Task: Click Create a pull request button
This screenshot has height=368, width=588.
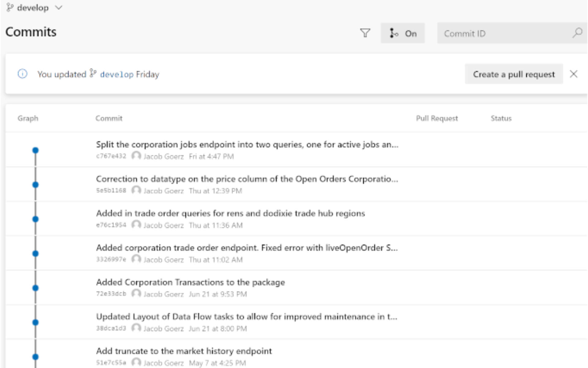Action: click(x=514, y=74)
